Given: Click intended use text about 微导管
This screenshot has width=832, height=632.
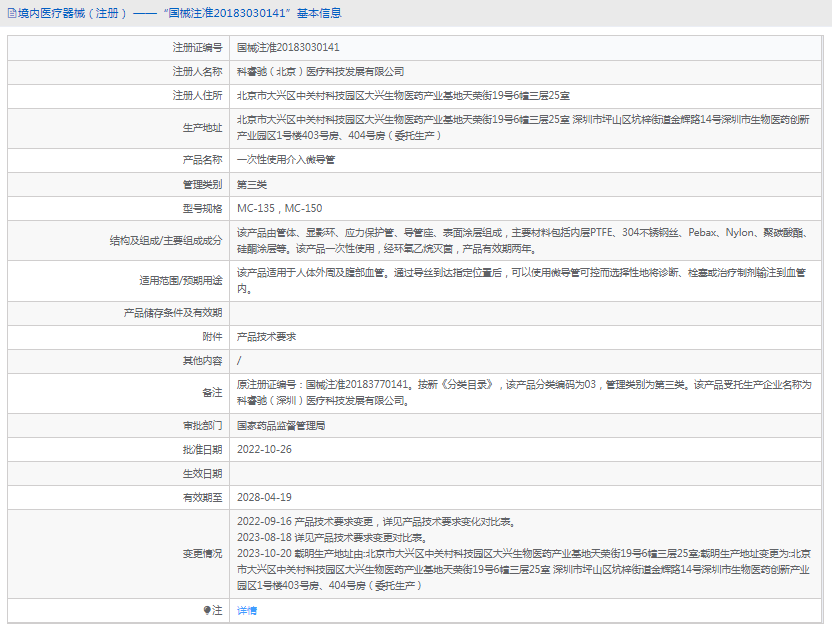Looking at the screenshot, I should [x=521, y=281].
